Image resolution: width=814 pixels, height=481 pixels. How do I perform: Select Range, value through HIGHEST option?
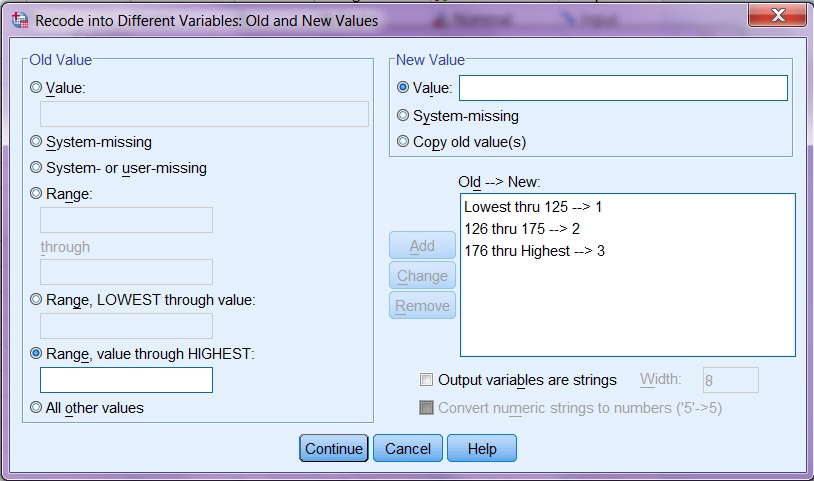[x=37, y=353]
